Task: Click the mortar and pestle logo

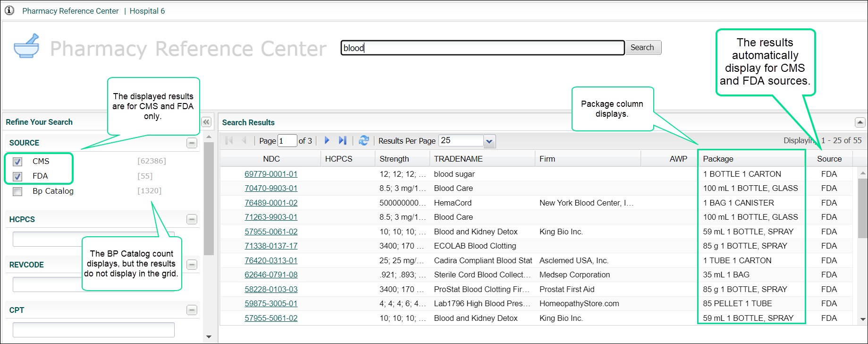Action: click(26, 46)
